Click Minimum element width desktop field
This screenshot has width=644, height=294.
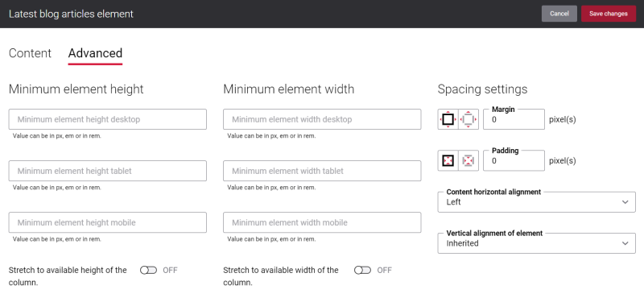pyautogui.click(x=322, y=119)
